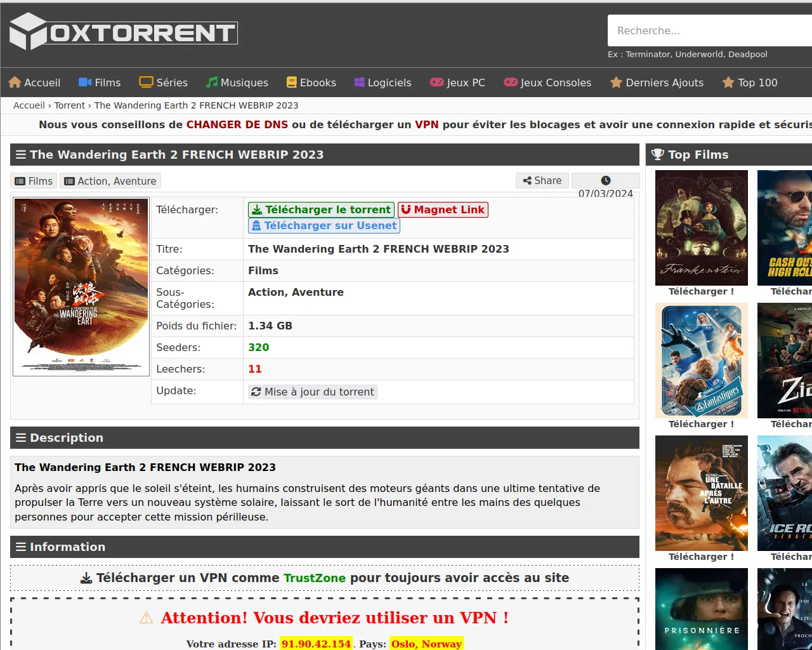This screenshot has height=650, width=812.
Task: Click the TV icon beside Séries
Action: pos(147,83)
